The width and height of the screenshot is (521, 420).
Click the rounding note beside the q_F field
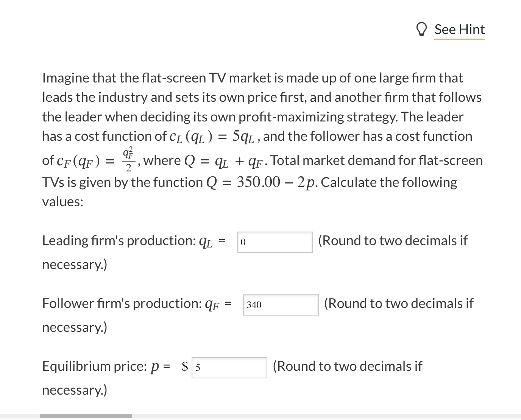[x=399, y=303]
